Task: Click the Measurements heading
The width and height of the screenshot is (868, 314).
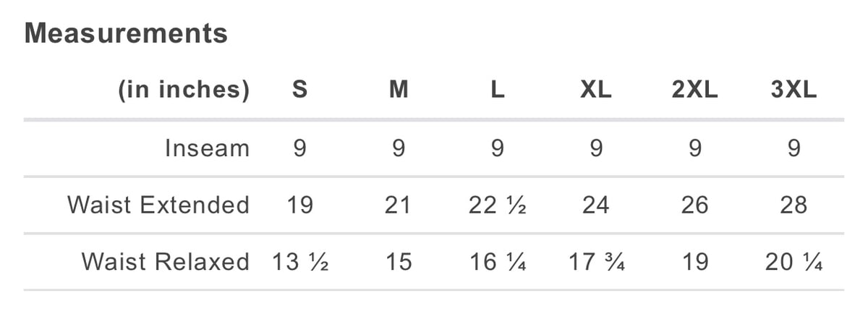Action: [x=126, y=33]
